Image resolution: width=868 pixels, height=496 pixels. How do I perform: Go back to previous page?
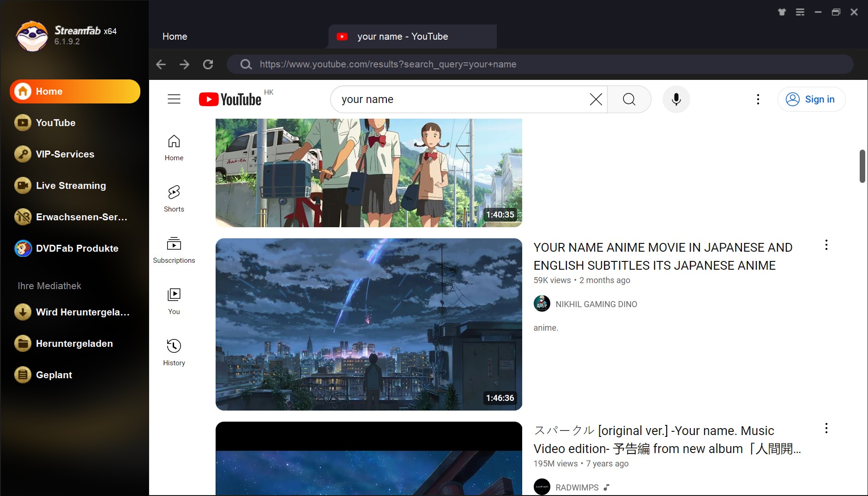(x=161, y=64)
